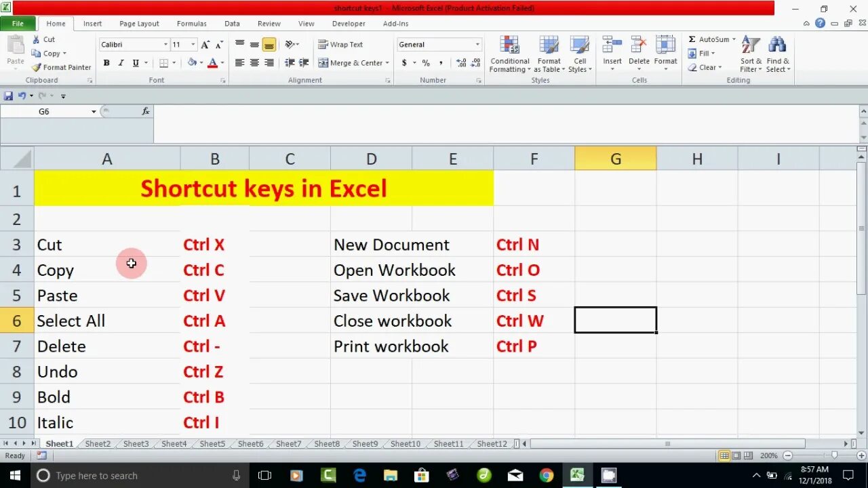Open Cell Styles gallery
Viewport: 868px width, 488px height.
click(x=580, y=54)
